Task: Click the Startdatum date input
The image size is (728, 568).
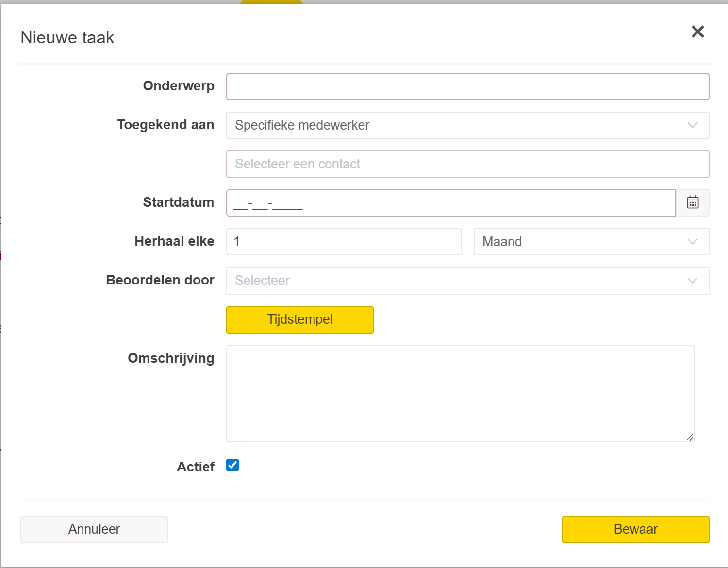Action: click(x=450, y=203)
